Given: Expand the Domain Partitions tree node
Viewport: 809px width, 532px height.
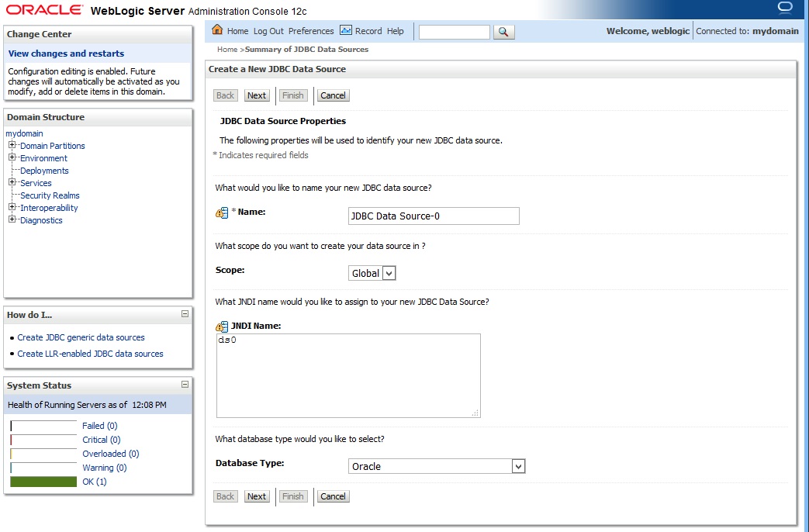Looking at the screenshot, I should 12,145.
